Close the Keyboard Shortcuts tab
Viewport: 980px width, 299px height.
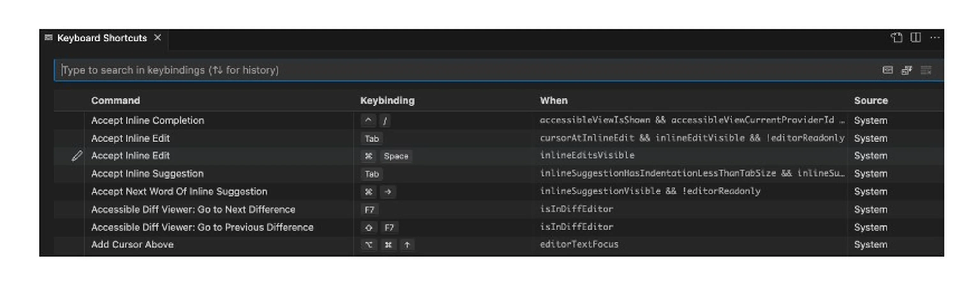(x=158, y=38)
